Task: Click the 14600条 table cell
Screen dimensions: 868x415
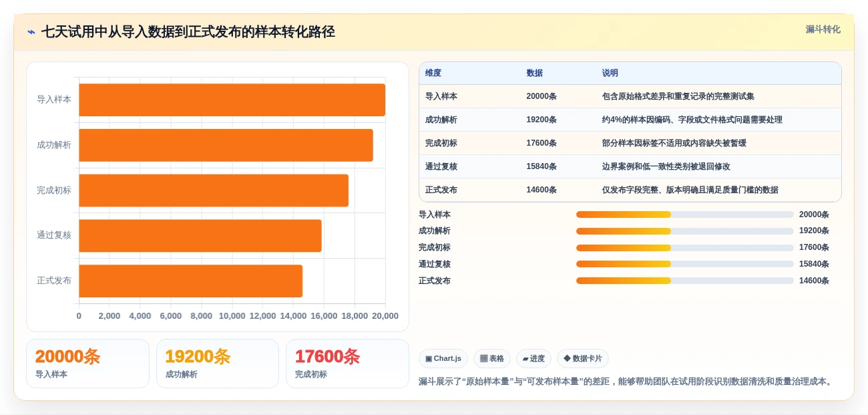Action: coord(541,190)
